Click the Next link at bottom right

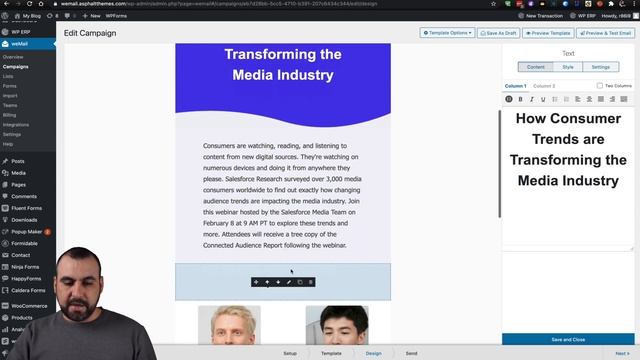[622, 353]
